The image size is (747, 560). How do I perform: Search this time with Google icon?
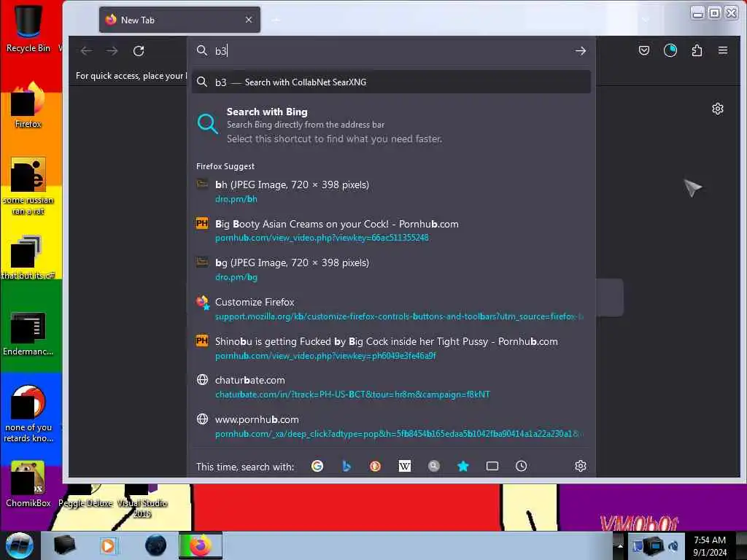[x=317, y=466]
